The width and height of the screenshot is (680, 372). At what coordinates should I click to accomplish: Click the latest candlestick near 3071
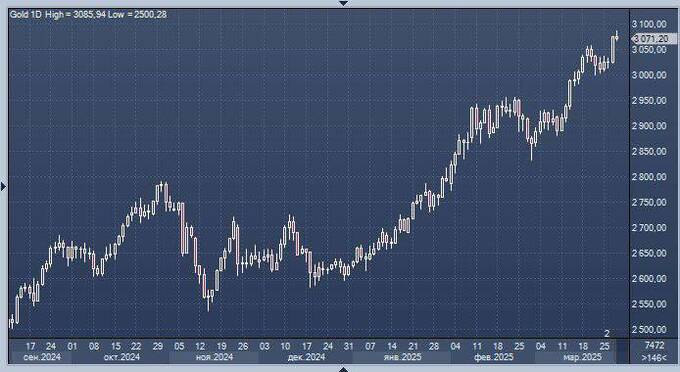click(x=617, y=36)
